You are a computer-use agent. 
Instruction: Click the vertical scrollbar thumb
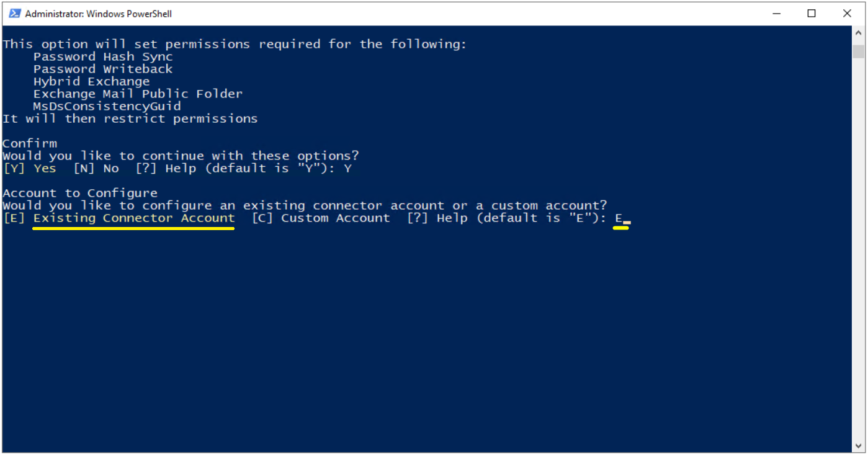pyautogui.click(x=859, y=51)
